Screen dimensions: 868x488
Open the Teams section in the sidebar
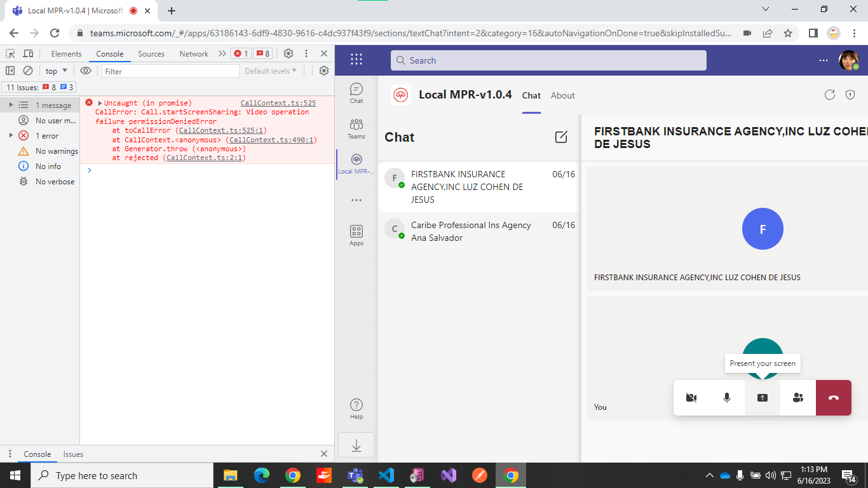(356, 128)
